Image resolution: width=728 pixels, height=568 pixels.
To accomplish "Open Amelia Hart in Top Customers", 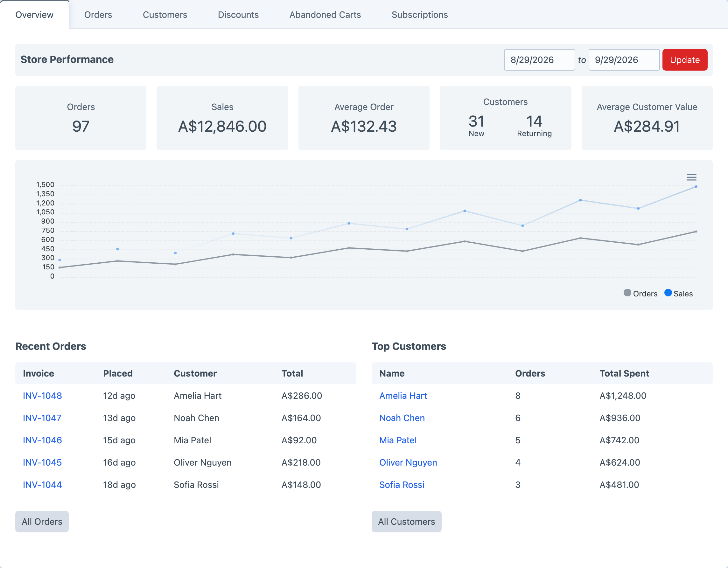I will (403, 395).
